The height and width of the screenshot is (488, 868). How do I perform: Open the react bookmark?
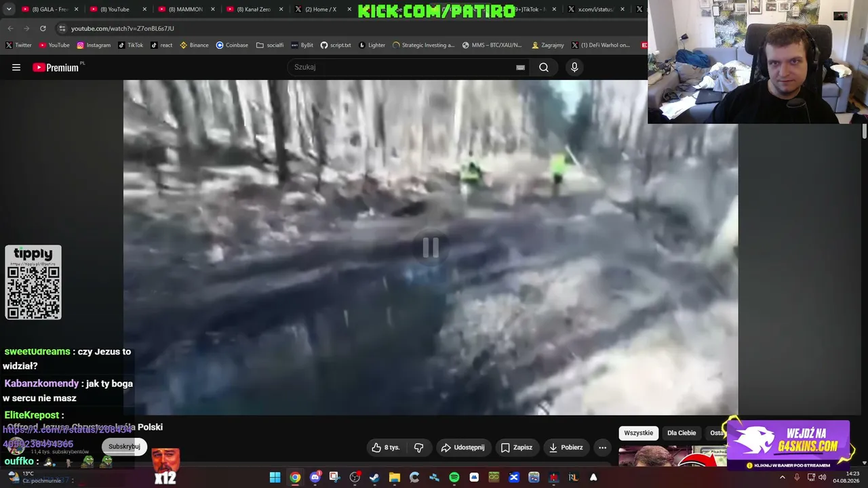tap(161, 45)
